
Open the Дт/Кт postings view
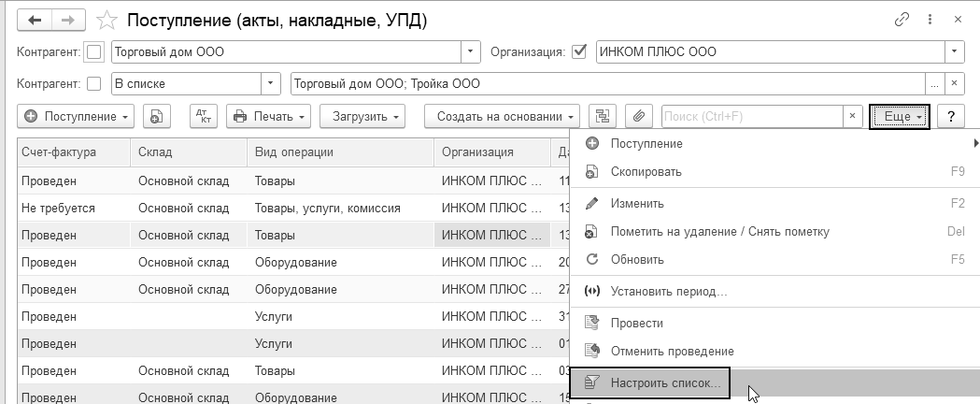(x=203, y=116)
